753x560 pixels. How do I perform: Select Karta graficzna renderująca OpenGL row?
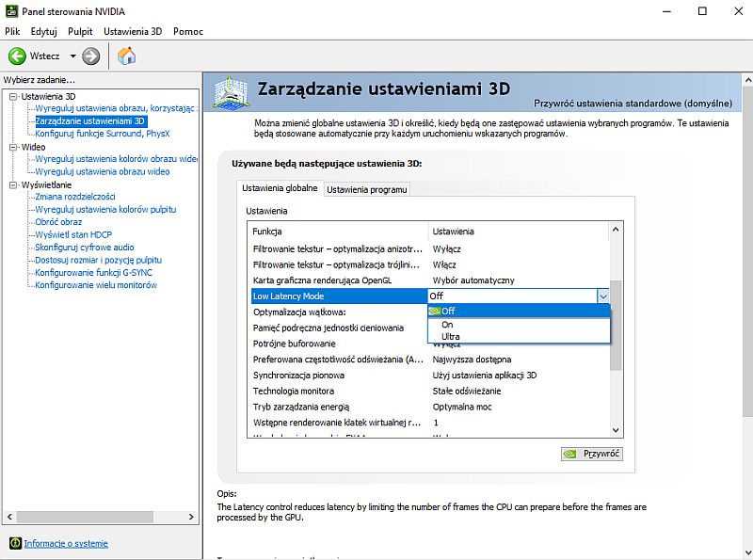coord(430,280)
